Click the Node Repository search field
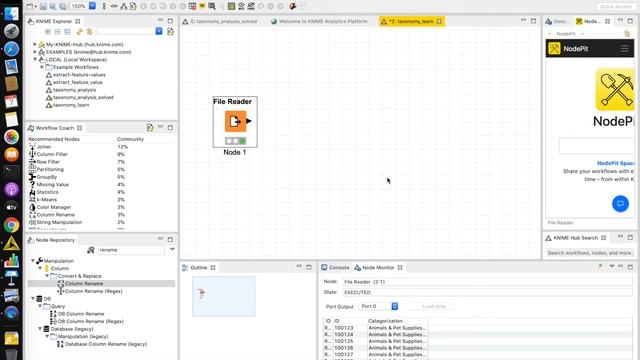The width and height of the screenshot is (640, 360). (131, 250)
